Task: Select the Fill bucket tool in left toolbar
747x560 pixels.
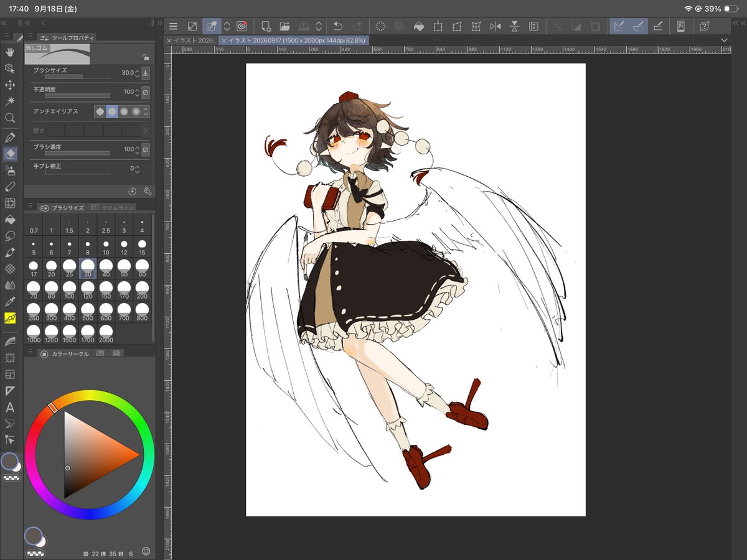Action: tap(10, 220)
